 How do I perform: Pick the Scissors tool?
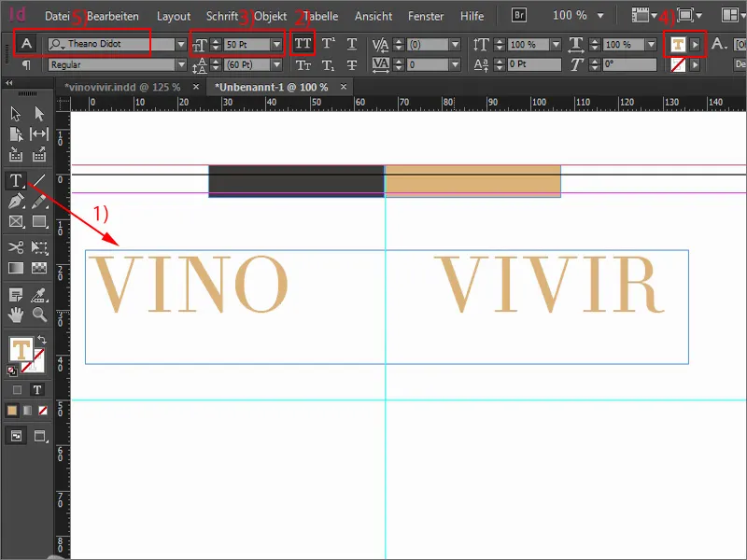pos(16,247)
